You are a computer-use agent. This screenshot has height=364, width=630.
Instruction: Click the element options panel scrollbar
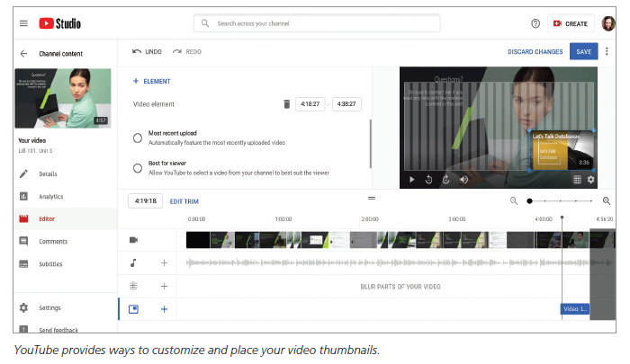[x=370, y=144]
